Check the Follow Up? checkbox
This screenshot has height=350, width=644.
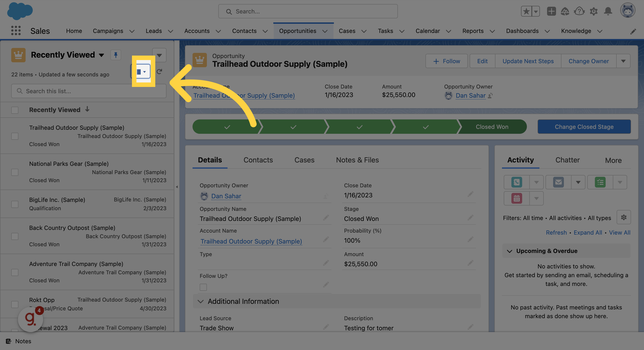(x=203, y=287)
